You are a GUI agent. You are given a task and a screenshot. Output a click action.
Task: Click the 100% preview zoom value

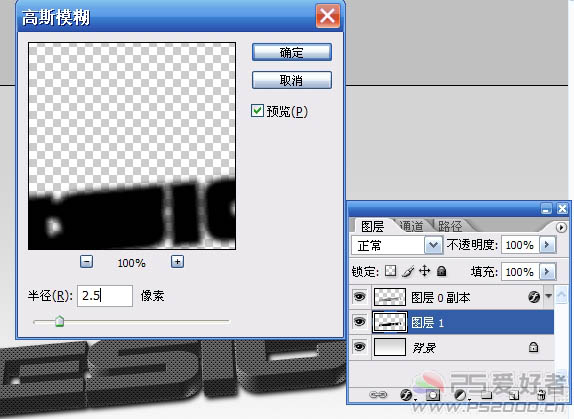point(131,263)
